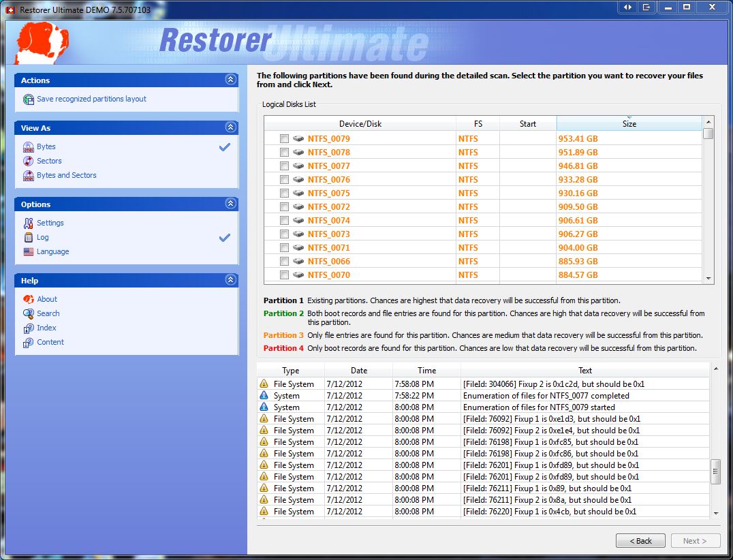This screenshot has height=560, width=733.
Task: Open the Settings option
Action: pyautogui.click(x=50, y=223)
